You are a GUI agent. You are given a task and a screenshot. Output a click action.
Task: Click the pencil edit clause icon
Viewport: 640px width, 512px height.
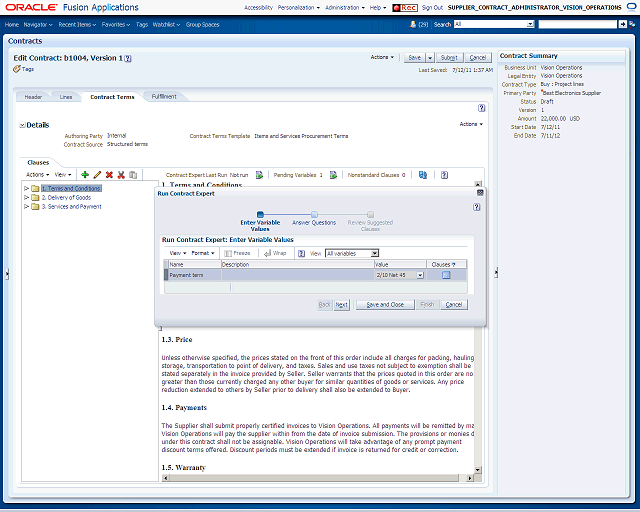click(97, 175)
